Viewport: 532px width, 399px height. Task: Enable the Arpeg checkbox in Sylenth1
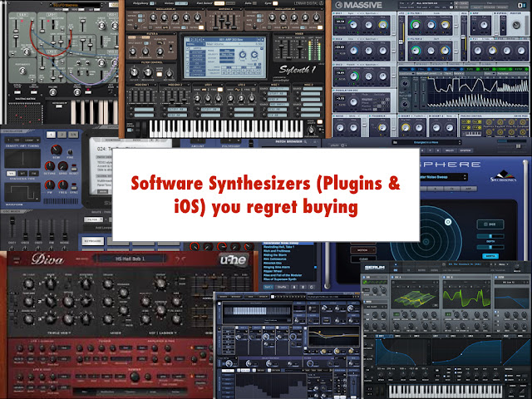pyautogui.click(x=188, y=48)
